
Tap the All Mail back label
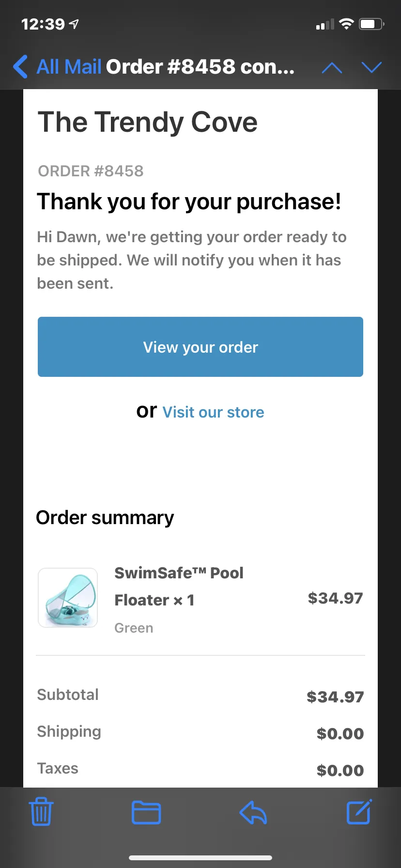pyautogui.click(x=69, y=67)
